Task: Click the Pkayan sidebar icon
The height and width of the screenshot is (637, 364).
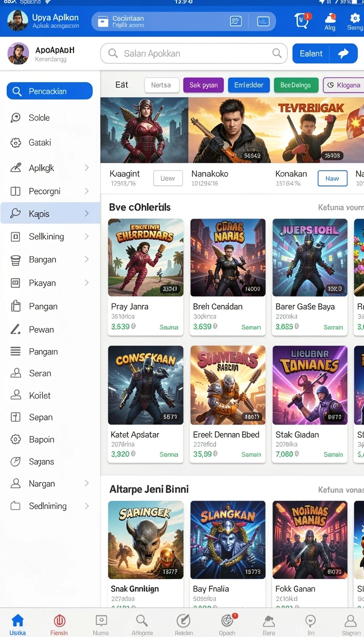Action: point(16,283)
